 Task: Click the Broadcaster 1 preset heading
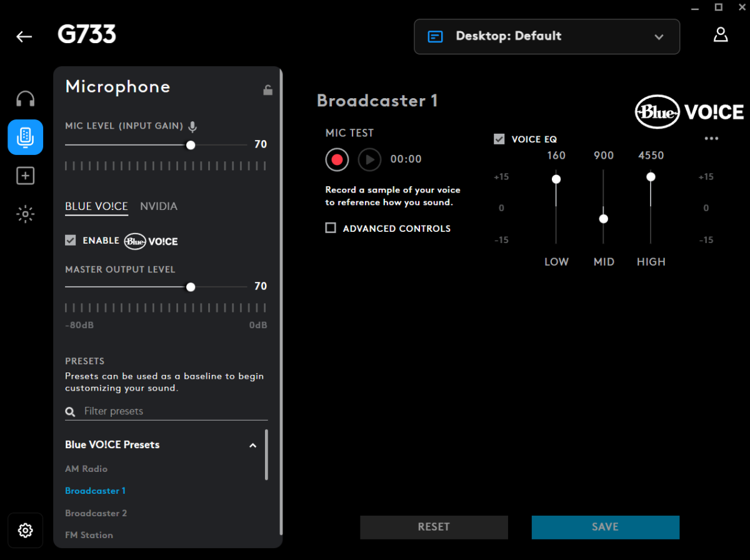click(377, 101)
